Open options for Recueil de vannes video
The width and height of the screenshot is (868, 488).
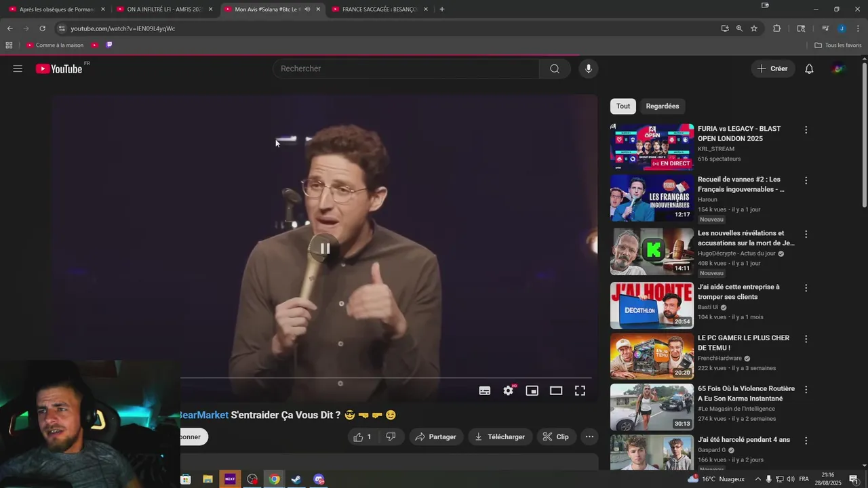806,180
